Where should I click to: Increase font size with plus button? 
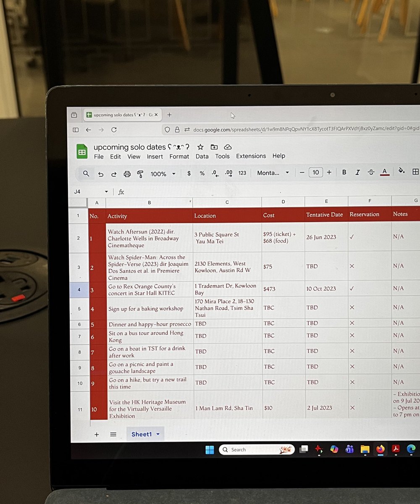tap(329, 172)
